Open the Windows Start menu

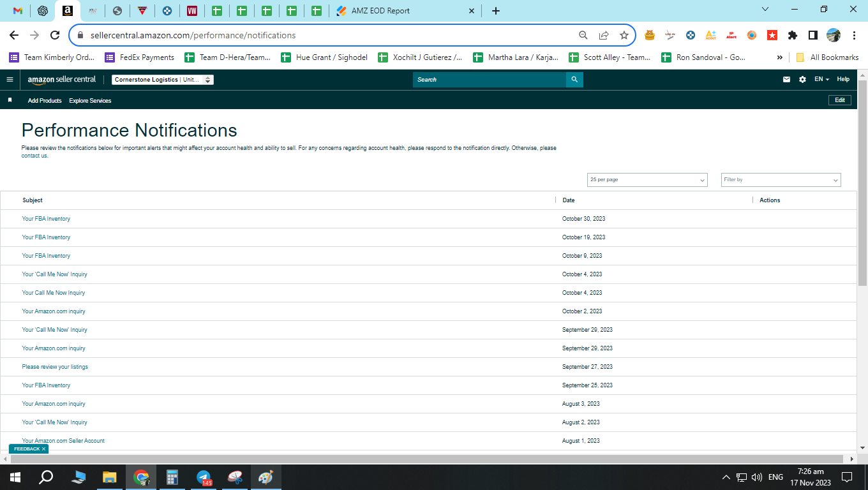click(x=15, y=477)
